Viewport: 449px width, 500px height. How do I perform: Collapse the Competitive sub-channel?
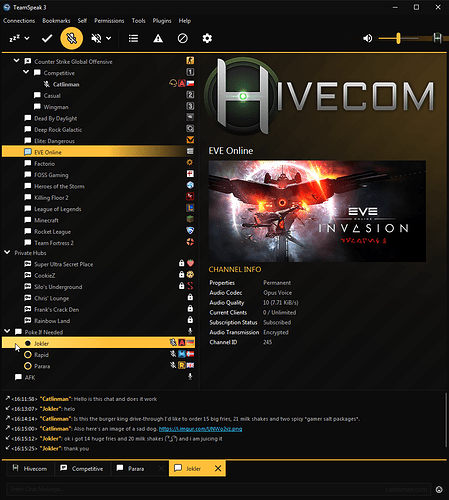tap(26, 72)
